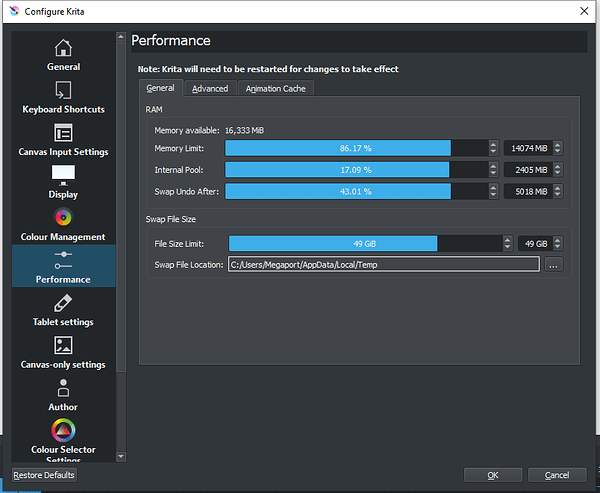The height and width of the screenshot is (493, 600).
Task: Decrease Memory Limit percentage with down arrow
Action: click(493, 152)
